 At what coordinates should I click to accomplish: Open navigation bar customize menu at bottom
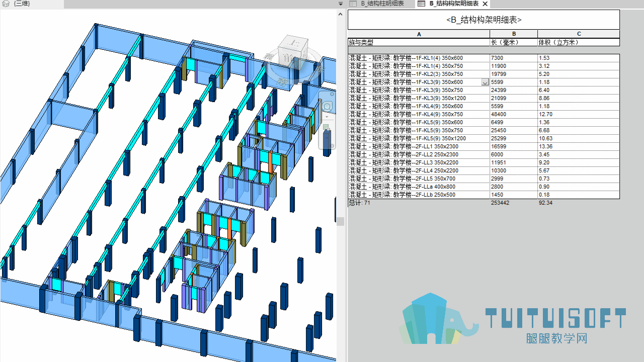pos(332,146)
